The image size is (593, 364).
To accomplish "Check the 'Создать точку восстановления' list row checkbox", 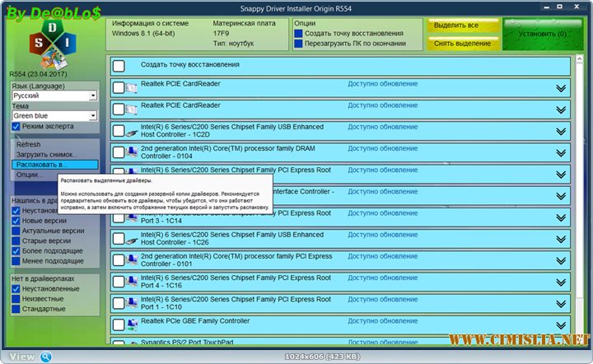I will 119,66.
